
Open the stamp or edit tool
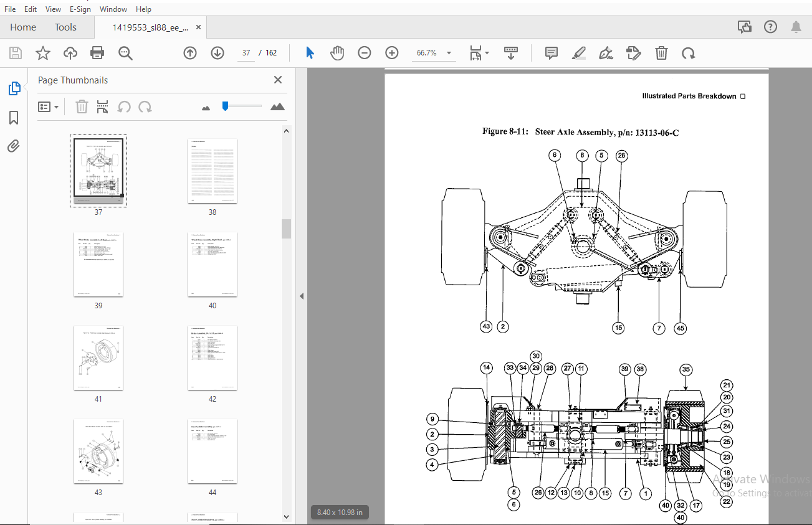[634, 53]
